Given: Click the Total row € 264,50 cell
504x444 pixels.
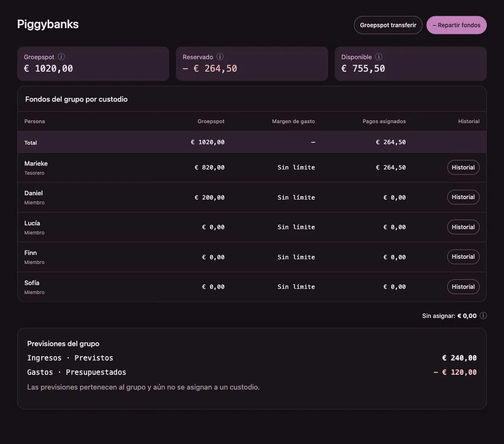Looking at the screenshot, I should pyautogui.click(x=391, y=142).
